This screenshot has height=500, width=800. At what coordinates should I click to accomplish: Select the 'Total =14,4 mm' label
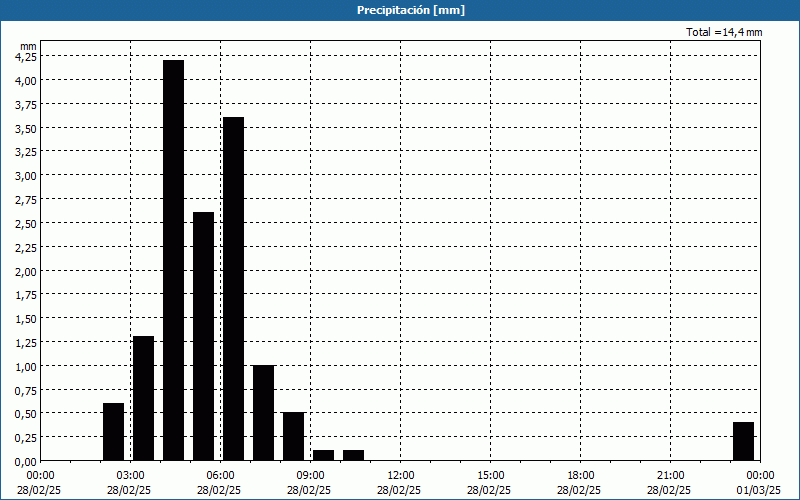click(x=724, y=32)
